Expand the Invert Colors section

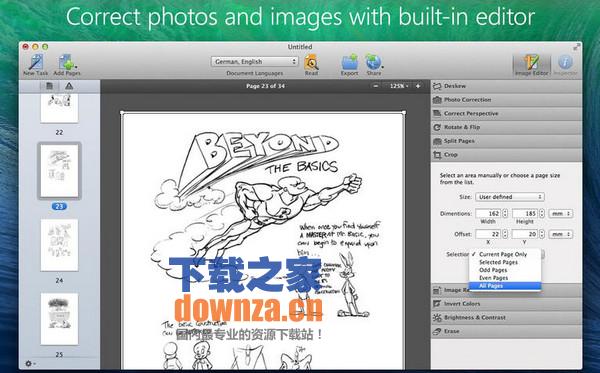coord(506,304)
